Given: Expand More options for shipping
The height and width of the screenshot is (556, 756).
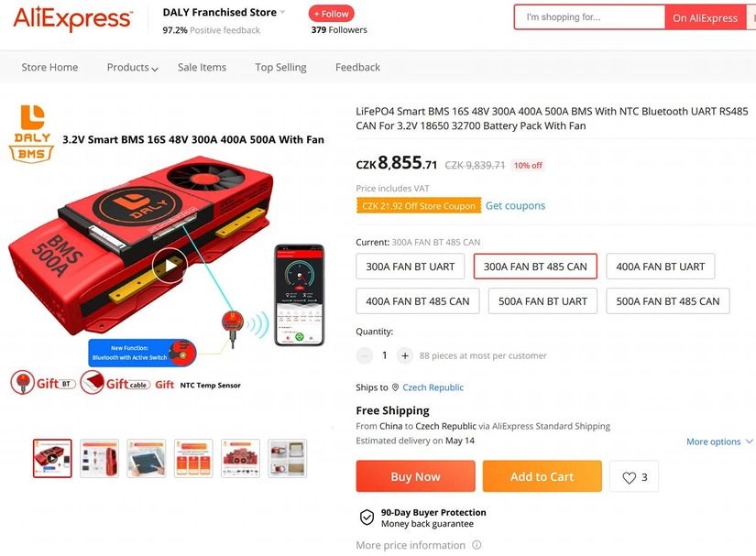Looking at the screenshot, I should pos(719,442).
